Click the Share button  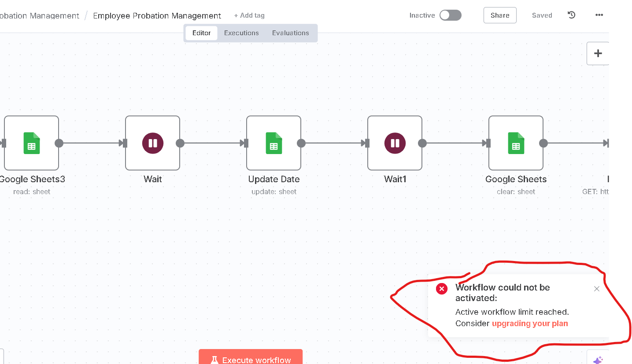point(499,15)
